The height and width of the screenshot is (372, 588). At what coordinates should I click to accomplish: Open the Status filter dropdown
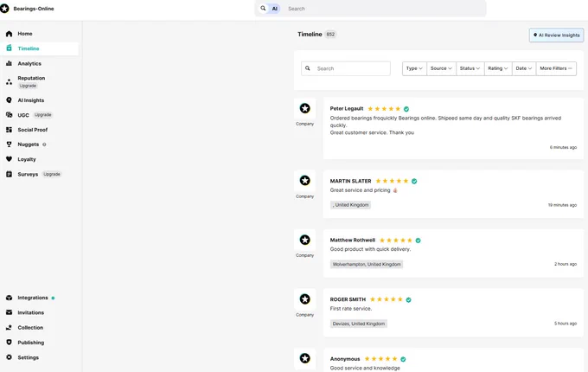[x=470, y=68]
